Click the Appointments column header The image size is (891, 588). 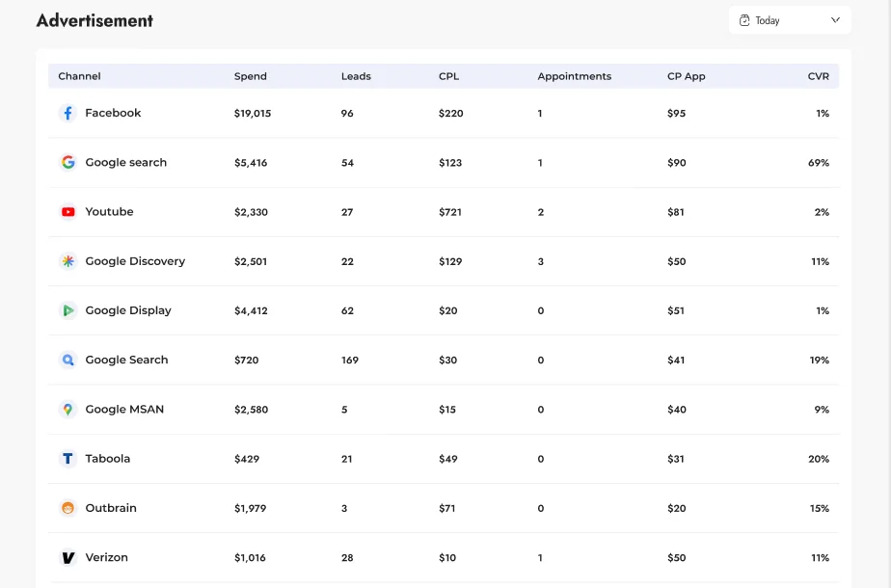click(x=574, y=76)
